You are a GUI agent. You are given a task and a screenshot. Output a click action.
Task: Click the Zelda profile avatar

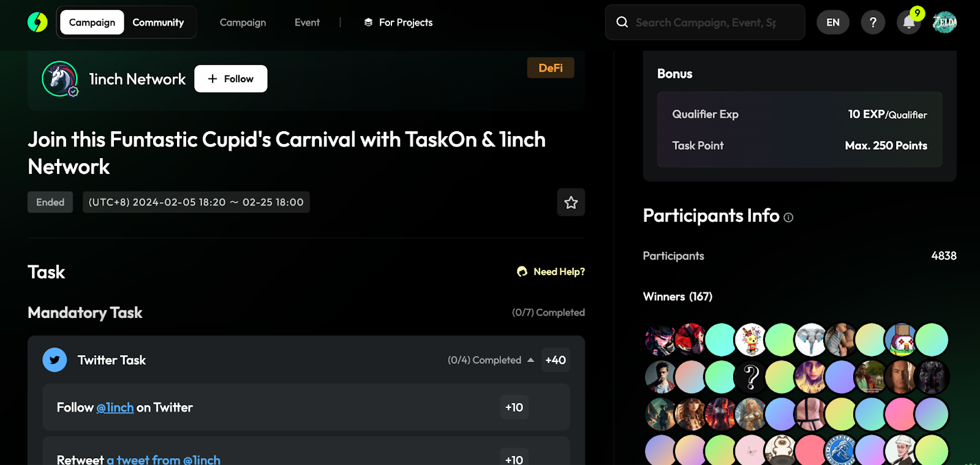pyautogui.click(x=944, y=23)
